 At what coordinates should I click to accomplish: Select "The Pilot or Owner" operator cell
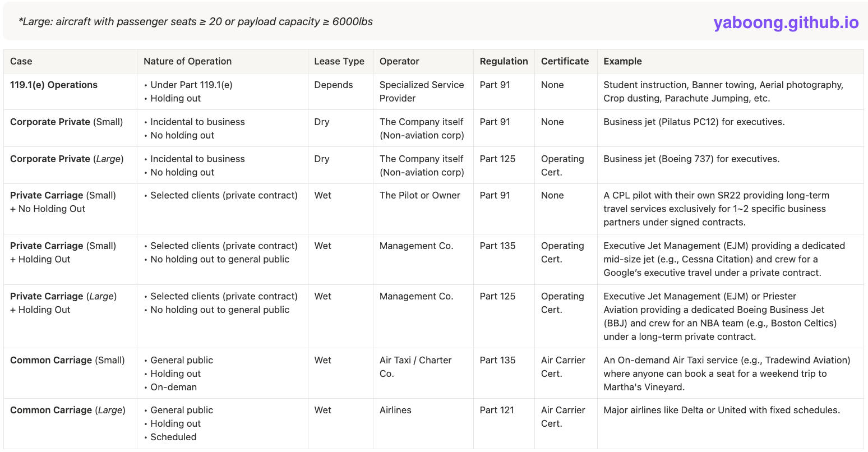[x=419, y=195]
